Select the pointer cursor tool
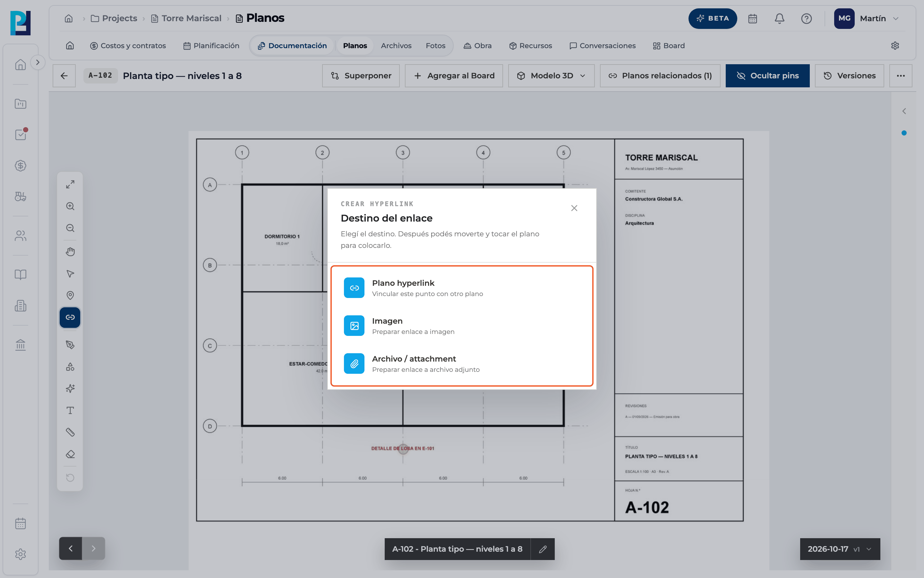Image resolution: width=924 pixels, height=578 pixels. tap(70, 274)
